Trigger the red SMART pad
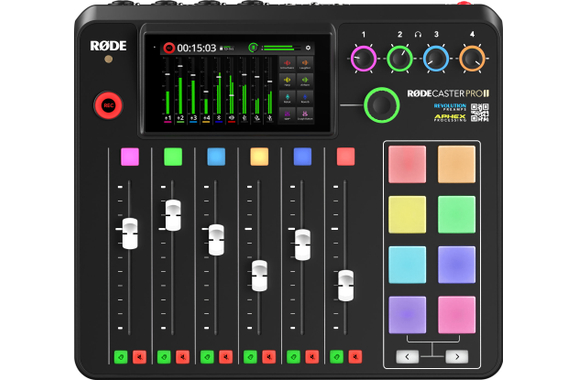The height and width of the screenshot is (380, 576). point(407,164)
